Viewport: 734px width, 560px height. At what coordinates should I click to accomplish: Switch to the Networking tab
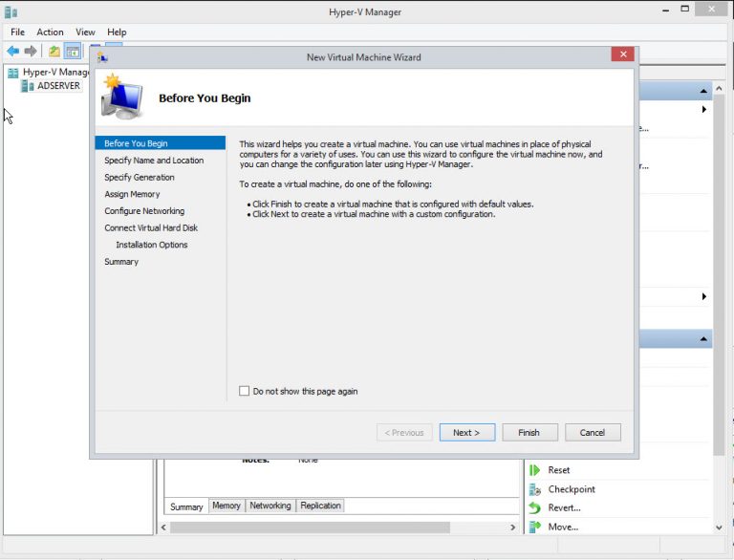(x=270, y=506)
